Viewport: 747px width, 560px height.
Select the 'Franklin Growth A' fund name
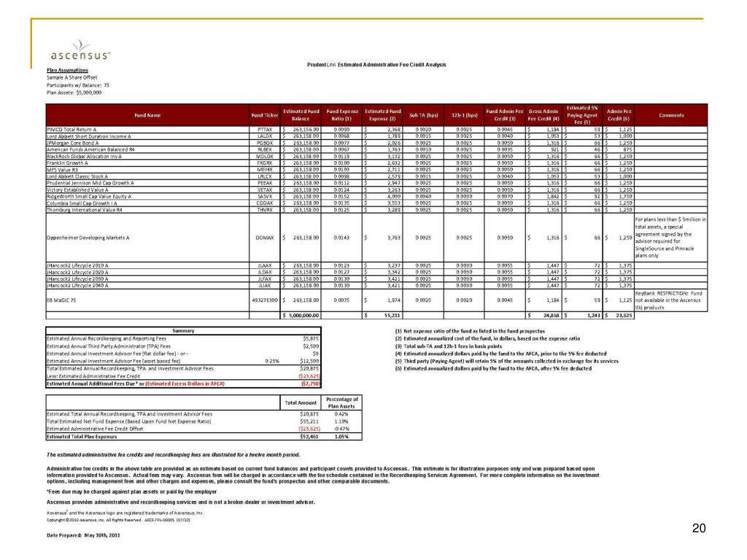click(67, 163)
